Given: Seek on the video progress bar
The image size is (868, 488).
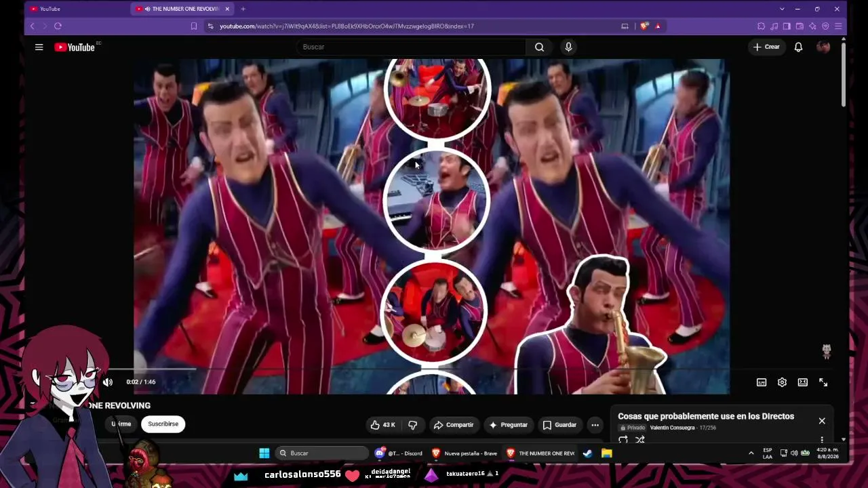Looking at the screenshot, I should click(x=431, y=369).
